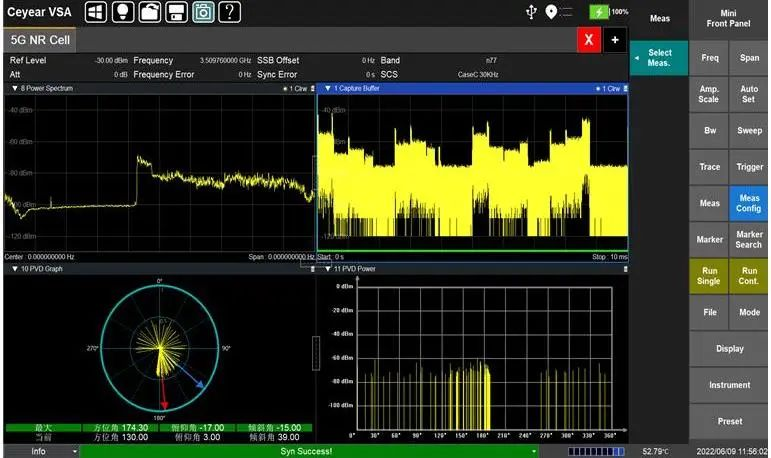Image resolution: width=771 pixels, height=458 pixels.
Task: Click the Windows logo icon in top toolbar
Action: point(96,12)
